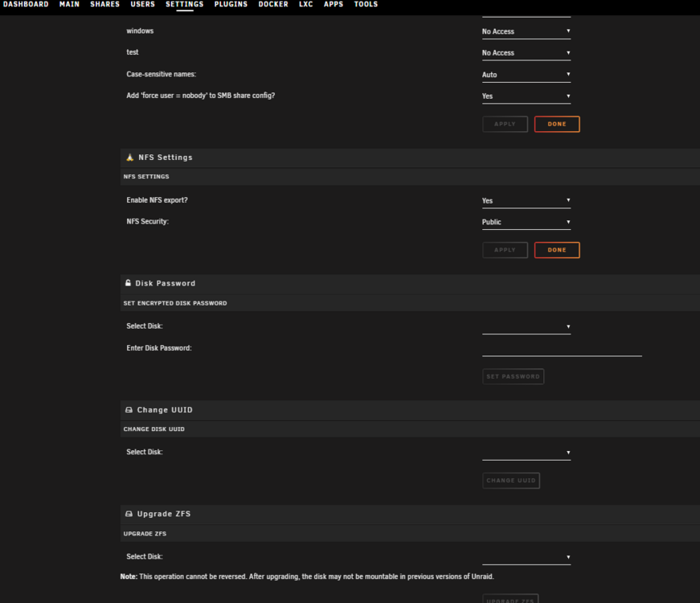Click the Set Password button
This screenshot has width=700, height=603.
(513, 376)
